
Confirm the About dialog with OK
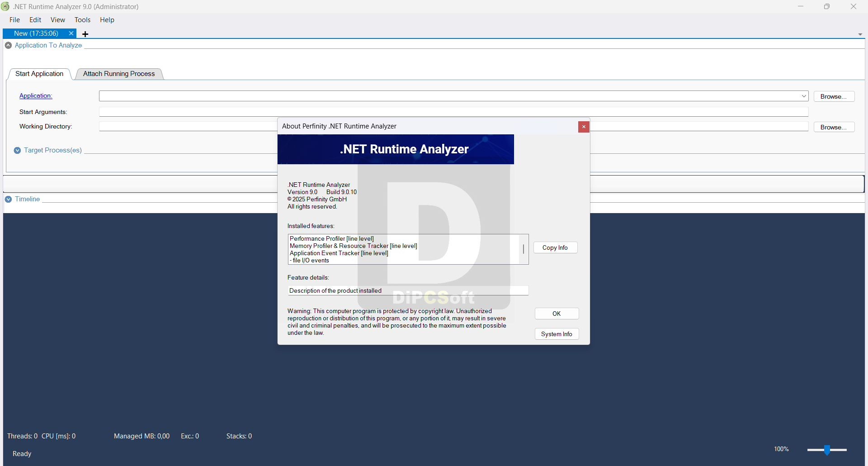pos(557,314)
